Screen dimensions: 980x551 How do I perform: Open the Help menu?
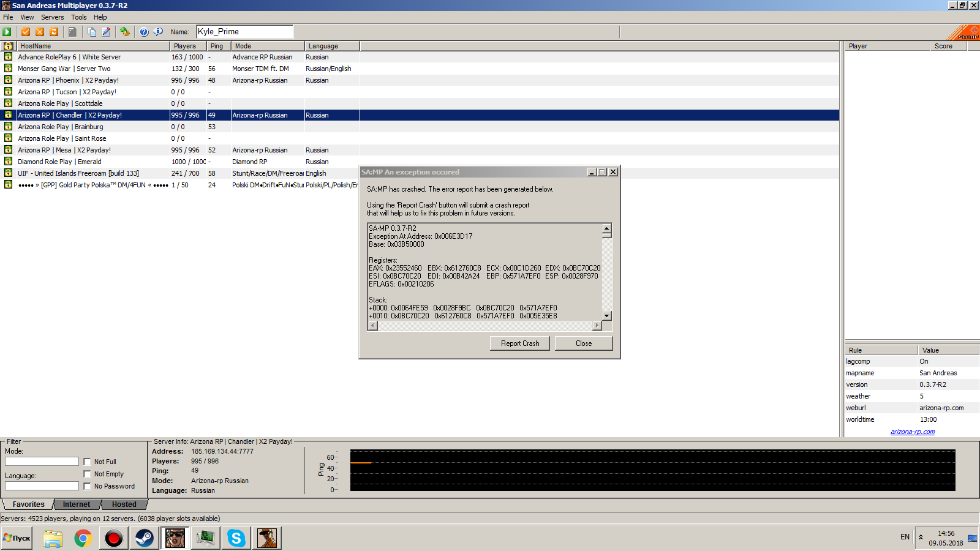click(100, 17)
